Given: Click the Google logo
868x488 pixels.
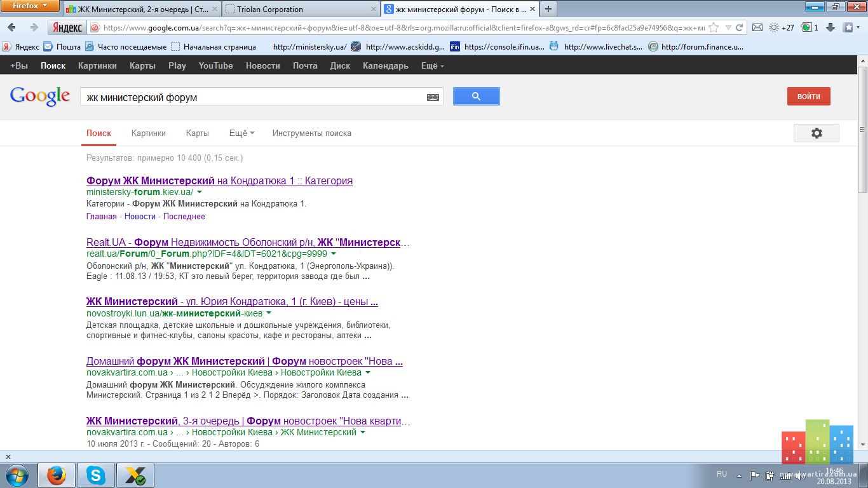Looking at the screenshot, I should pyautogui.click(x=40, y=96).
